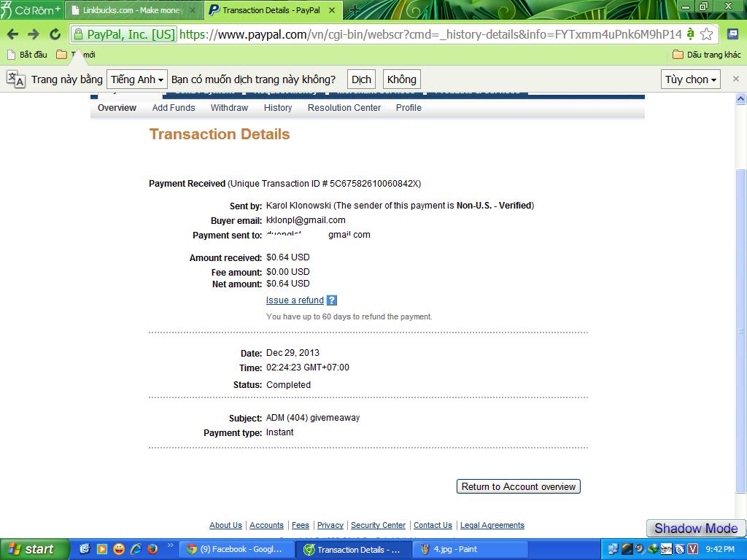Open the orange media player quick launch icon
The image size is (747, 560).
[102, 550]
